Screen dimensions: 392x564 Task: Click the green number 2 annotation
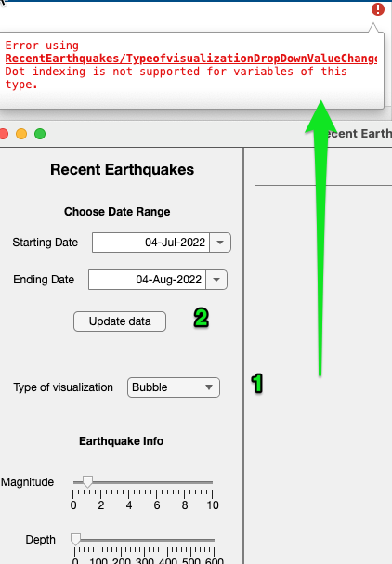click(x=201, y=318)
